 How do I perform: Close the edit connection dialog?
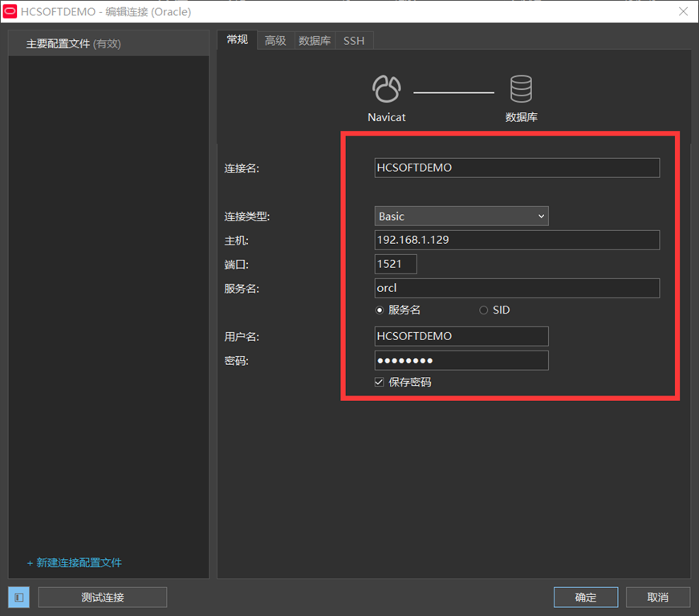683,11
